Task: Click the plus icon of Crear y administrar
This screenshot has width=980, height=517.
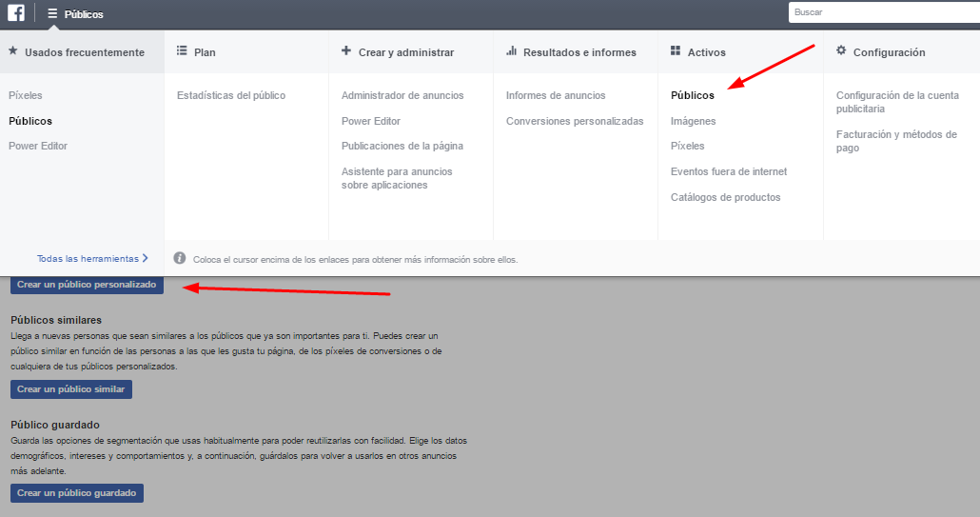Action: pyautogui.click(x=346, y=50)
